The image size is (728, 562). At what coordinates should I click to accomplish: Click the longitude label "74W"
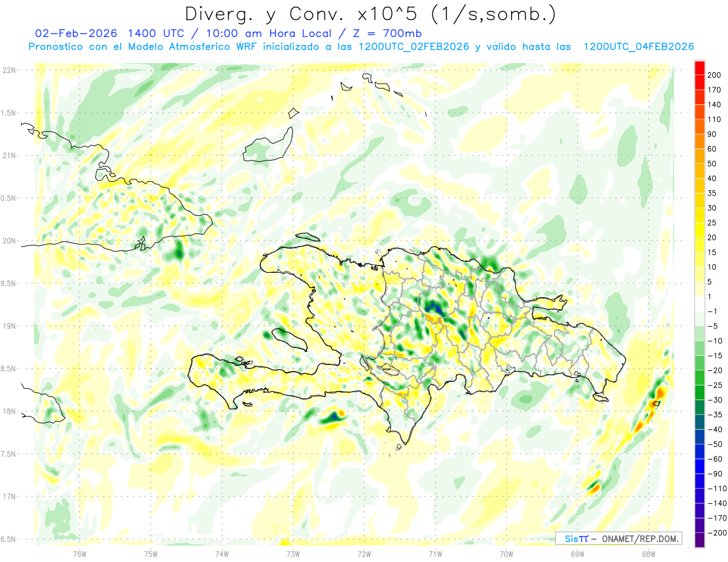click(x=221, y=553)
